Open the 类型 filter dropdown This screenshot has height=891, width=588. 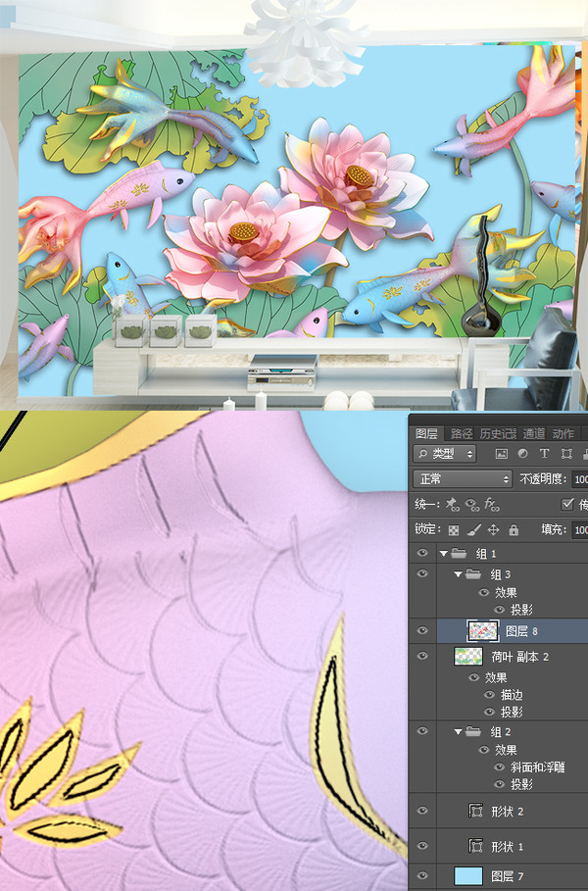445,454
